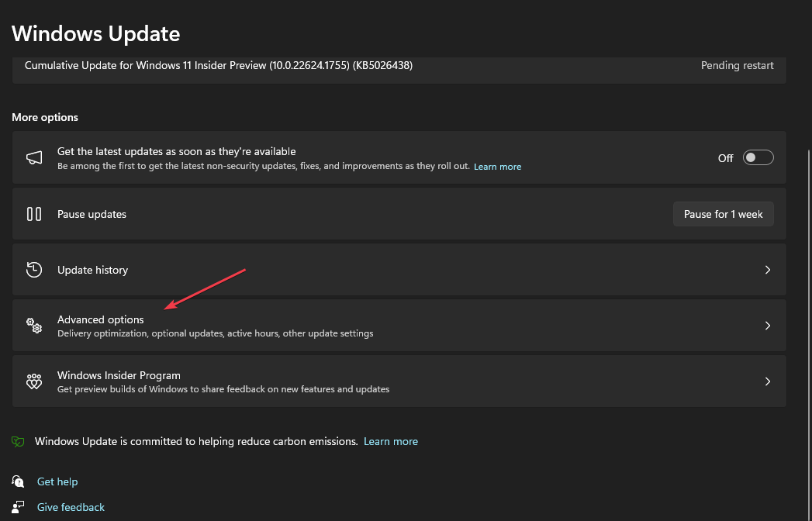Click the Advanced options gears icon

point(34,326)
